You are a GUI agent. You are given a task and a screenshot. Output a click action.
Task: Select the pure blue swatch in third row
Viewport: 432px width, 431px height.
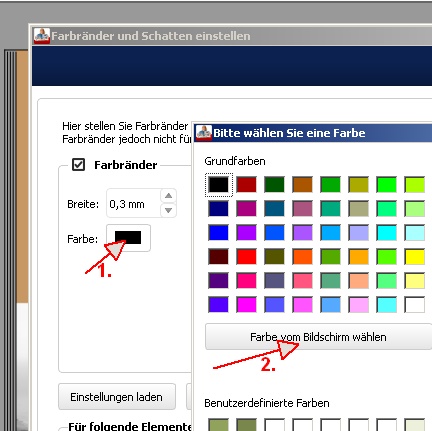coord(219,232)
